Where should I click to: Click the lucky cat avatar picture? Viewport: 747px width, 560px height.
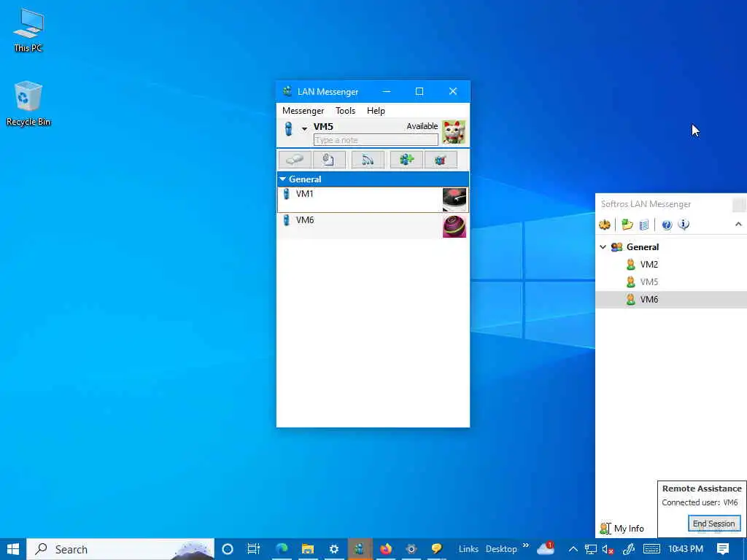pos(454,132)
